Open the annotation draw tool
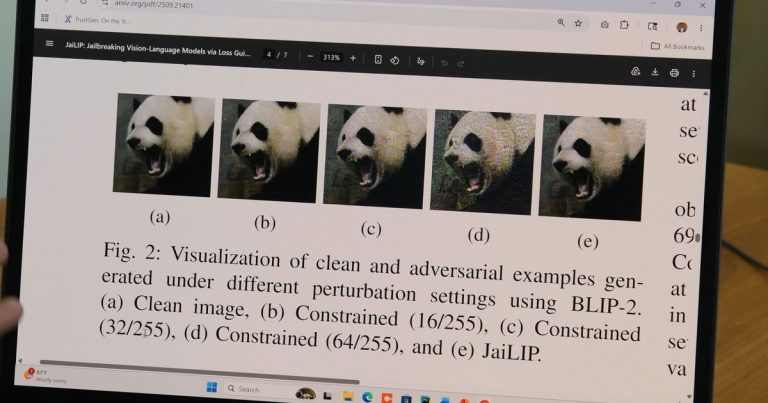Image resolution: width=768 pixels, height=403 pixels. (421, 62)
